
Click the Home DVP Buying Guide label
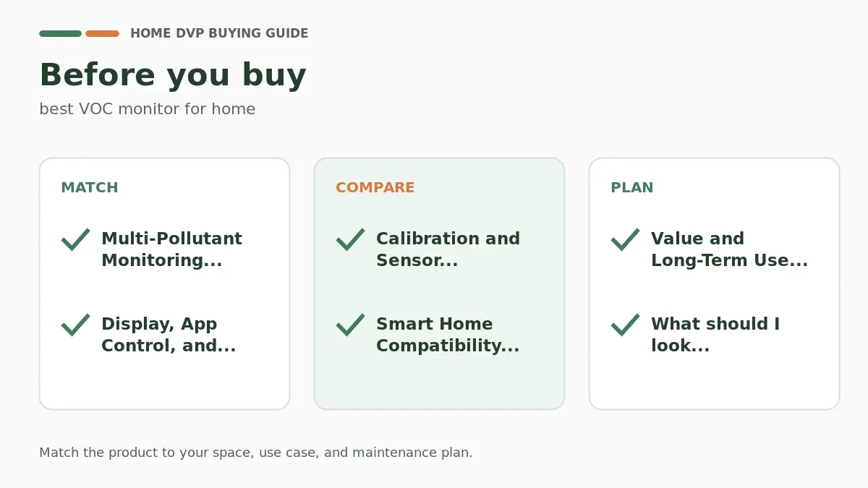(x=219, y=33)
